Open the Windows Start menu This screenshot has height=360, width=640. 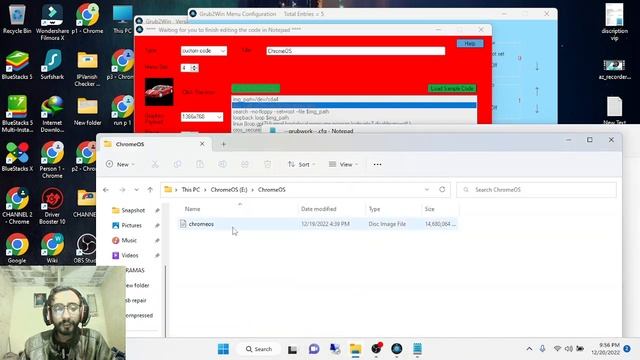tap(223, 349)
